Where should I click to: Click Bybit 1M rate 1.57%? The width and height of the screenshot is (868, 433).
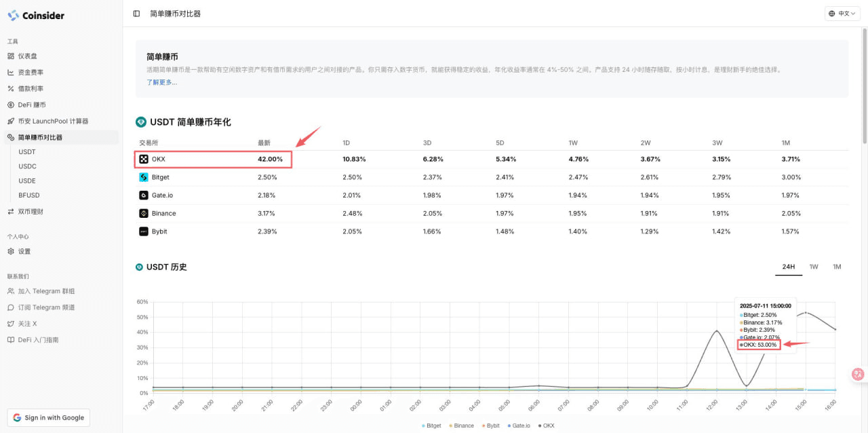(791, 231)
